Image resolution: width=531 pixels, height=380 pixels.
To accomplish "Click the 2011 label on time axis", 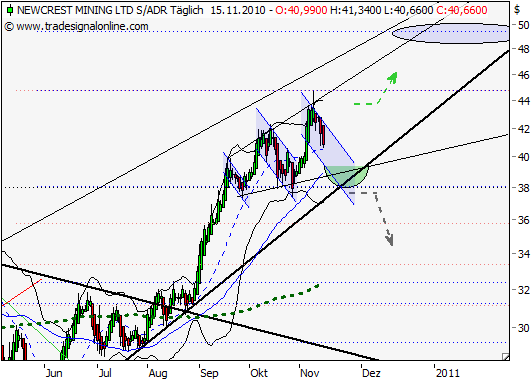I will click(448, 373).
